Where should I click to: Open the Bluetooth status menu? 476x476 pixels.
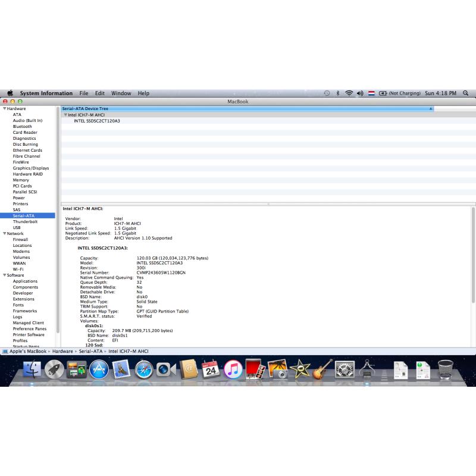[x=337, y=93]
